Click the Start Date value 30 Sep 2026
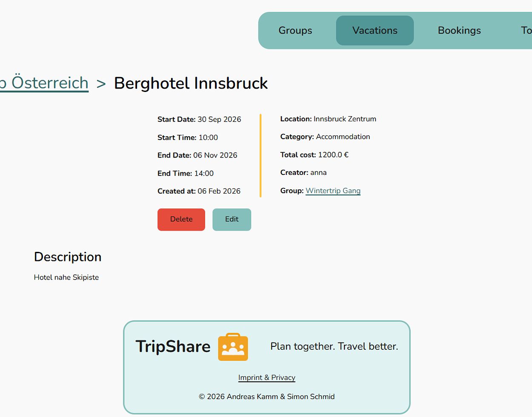532x417 pixels. pos(219,120)
